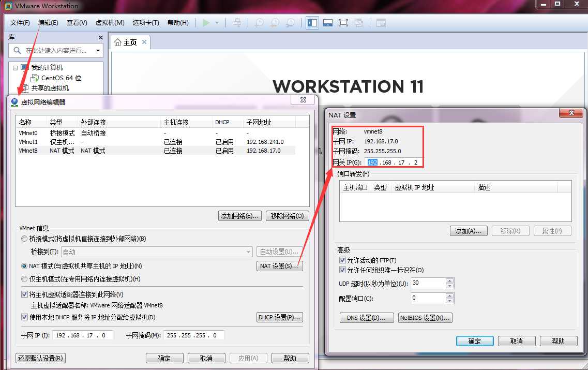This screenshot has width=588, height=370.
Task: Click 确定 in the NAT 设置 dialog
Action: pos(474,341)
